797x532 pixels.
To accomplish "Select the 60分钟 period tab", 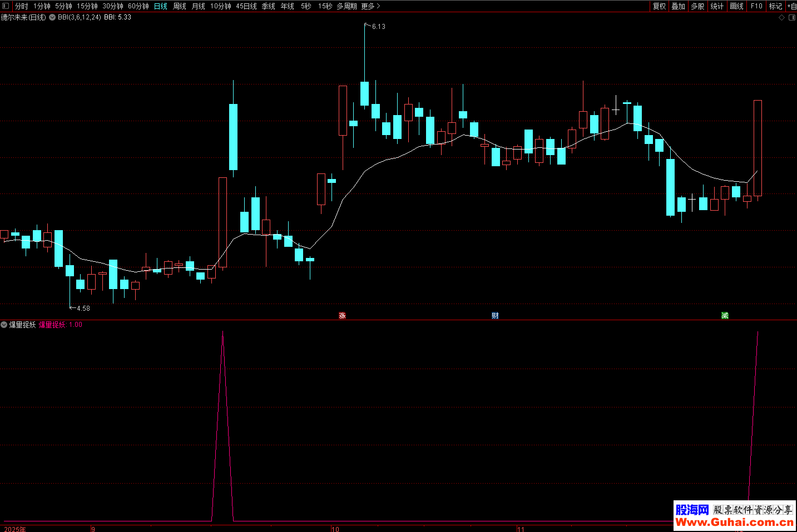I will point(138,6).
